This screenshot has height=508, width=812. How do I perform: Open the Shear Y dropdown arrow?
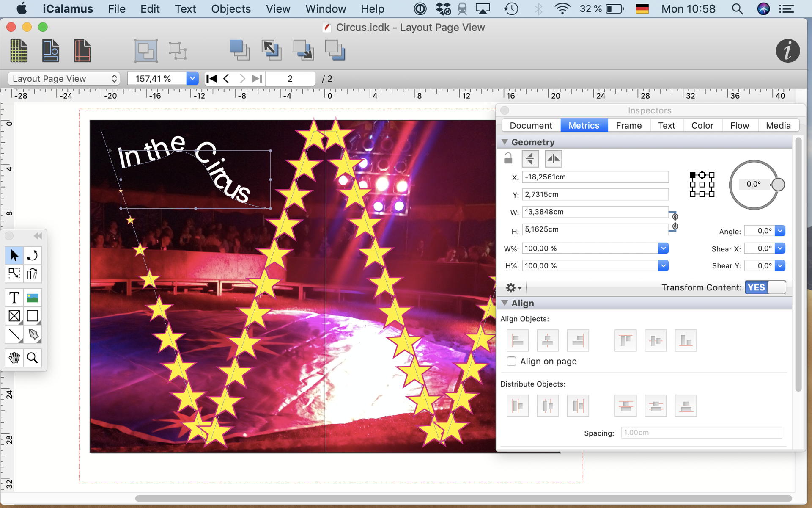780,266
